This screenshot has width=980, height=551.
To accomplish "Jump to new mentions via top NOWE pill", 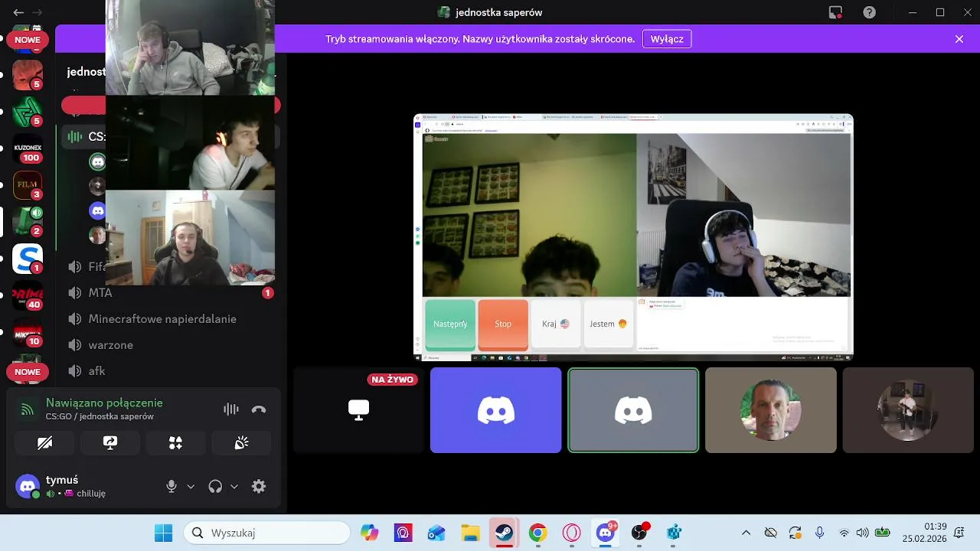I will click(28, 40).
